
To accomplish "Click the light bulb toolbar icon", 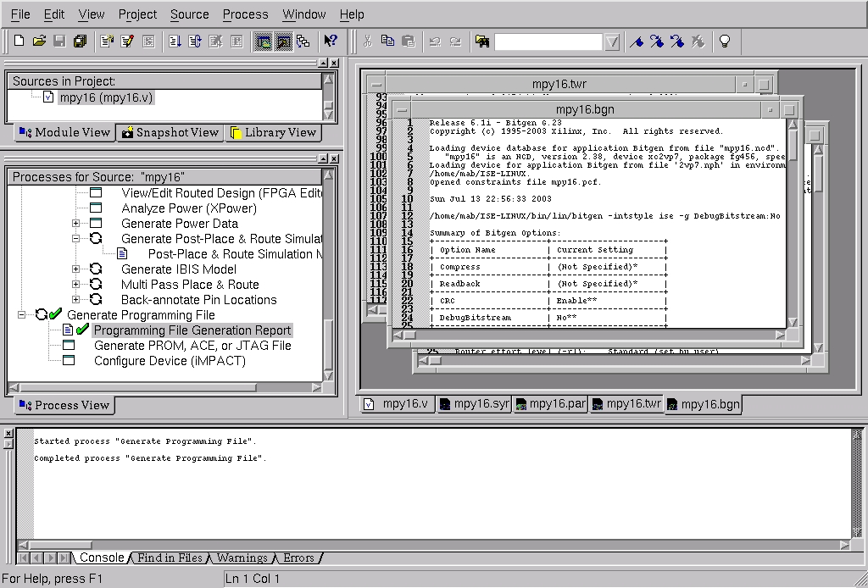I will (x=724, y=41).
